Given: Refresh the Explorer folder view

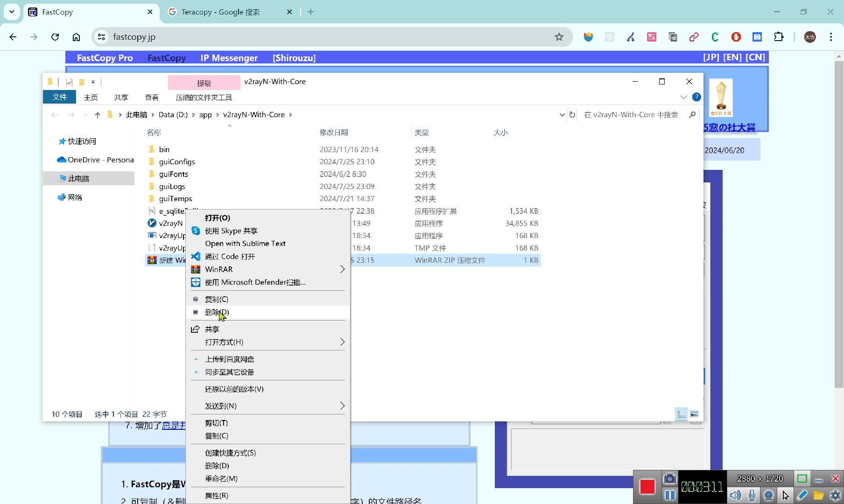Looking at the screenshot, I should 572,115.
